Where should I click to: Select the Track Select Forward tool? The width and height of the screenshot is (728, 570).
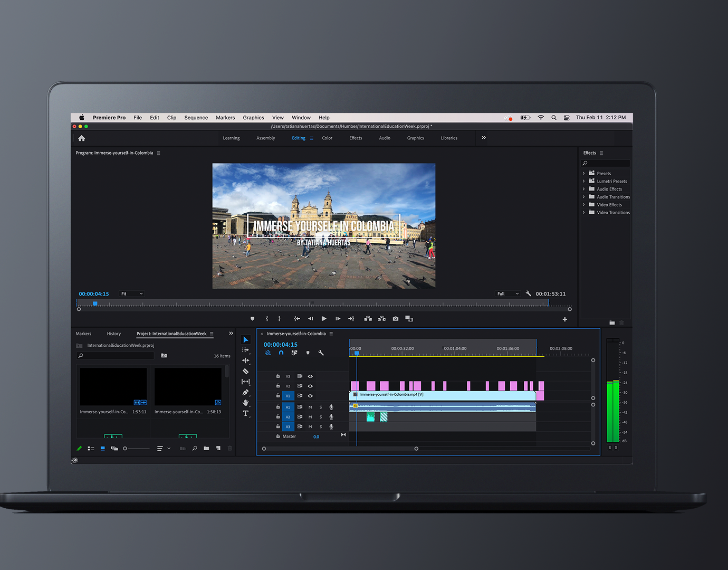245,350
